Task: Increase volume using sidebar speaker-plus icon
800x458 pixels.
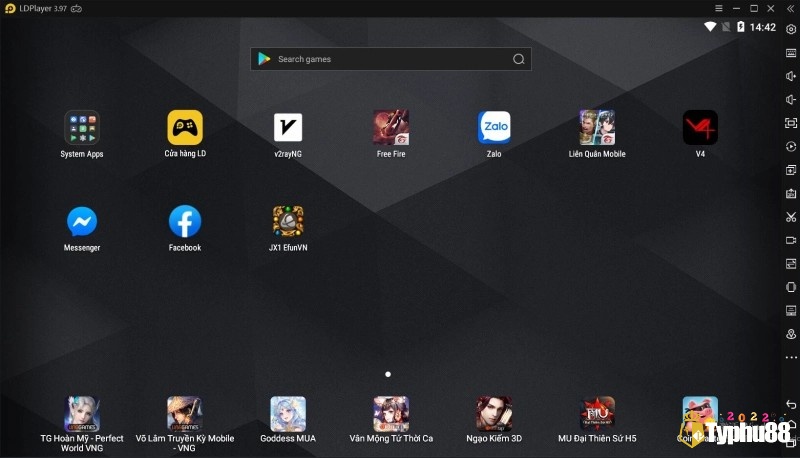Action: pyautogui.click(x=791, y=76)
